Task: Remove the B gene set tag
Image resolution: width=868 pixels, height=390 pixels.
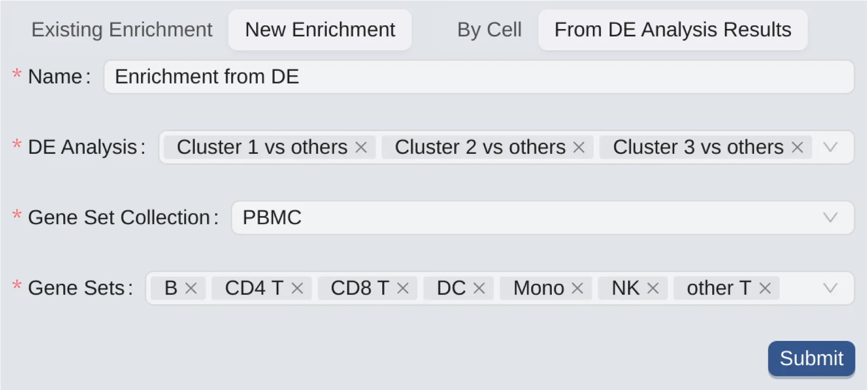Action: click(x=191, y=288)
